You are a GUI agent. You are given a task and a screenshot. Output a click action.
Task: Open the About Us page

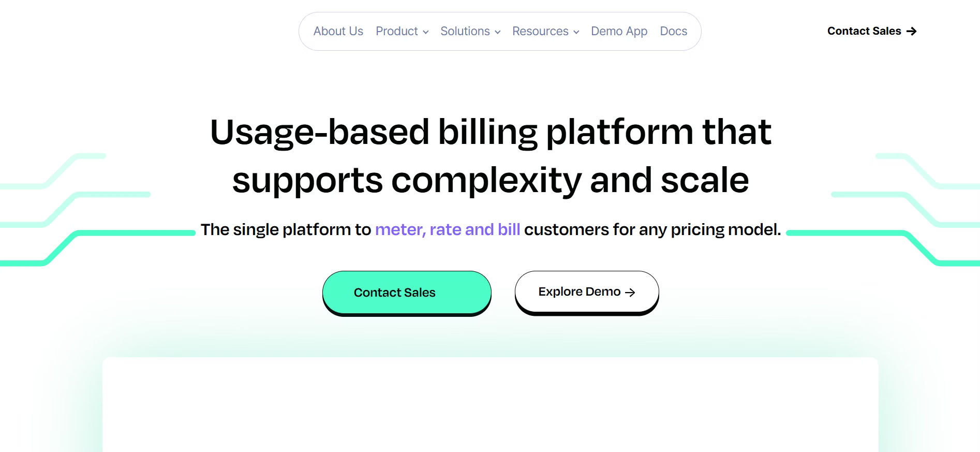pyautogui.click(x=338, y=31)
